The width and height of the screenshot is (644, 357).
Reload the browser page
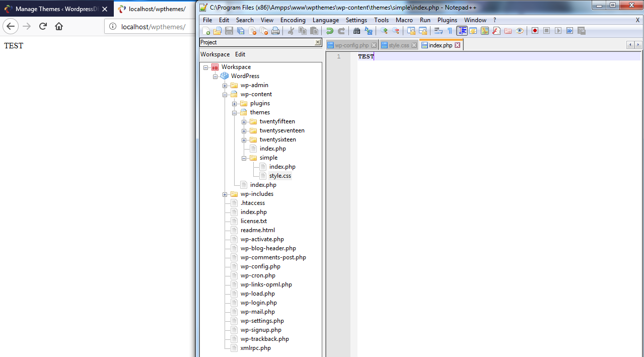point(43,26)
